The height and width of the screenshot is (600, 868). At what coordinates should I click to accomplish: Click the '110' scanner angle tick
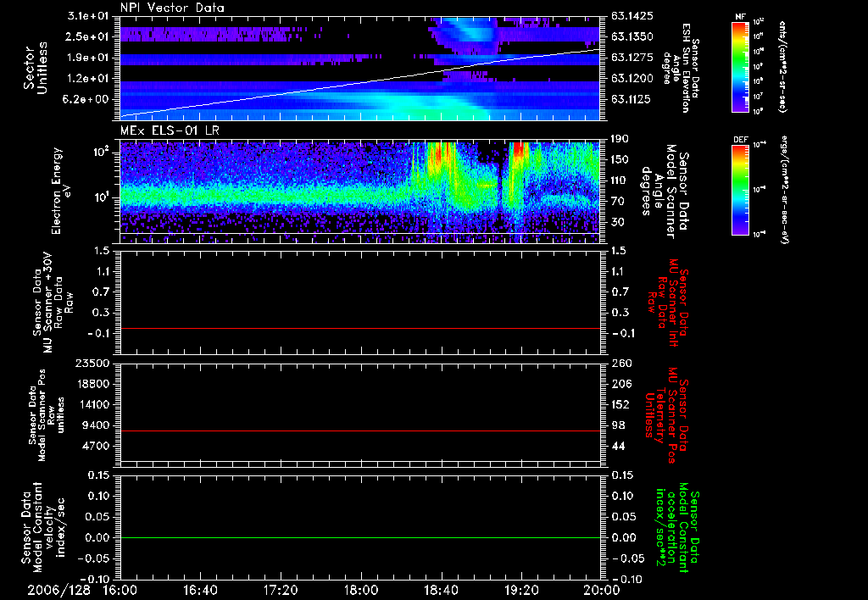[620, 181]
